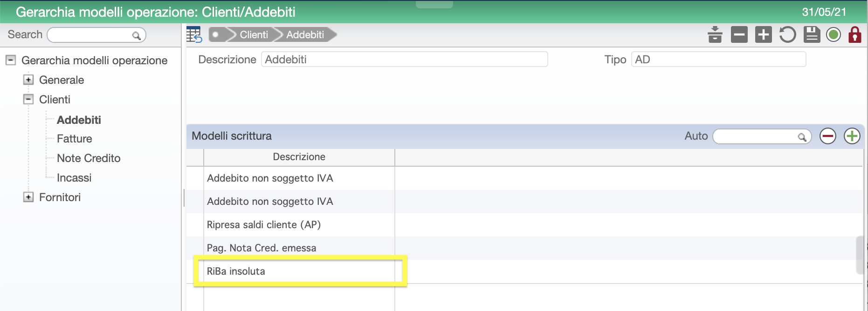Click the gray minus toolbar icon
The height and width of the screenshot is (311, 868).
click(x=739, y=34)
